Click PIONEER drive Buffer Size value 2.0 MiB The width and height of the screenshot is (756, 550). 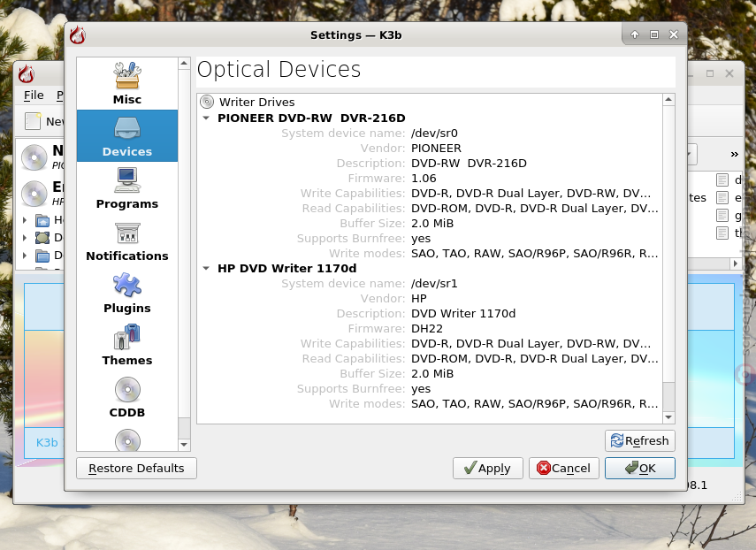432,223
